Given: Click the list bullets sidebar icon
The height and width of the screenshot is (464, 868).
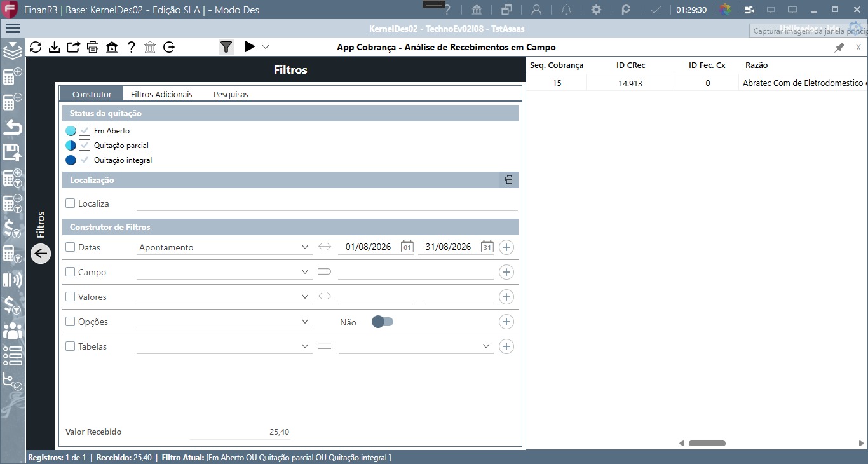Looking at the screenshot, I should [13, 356].
